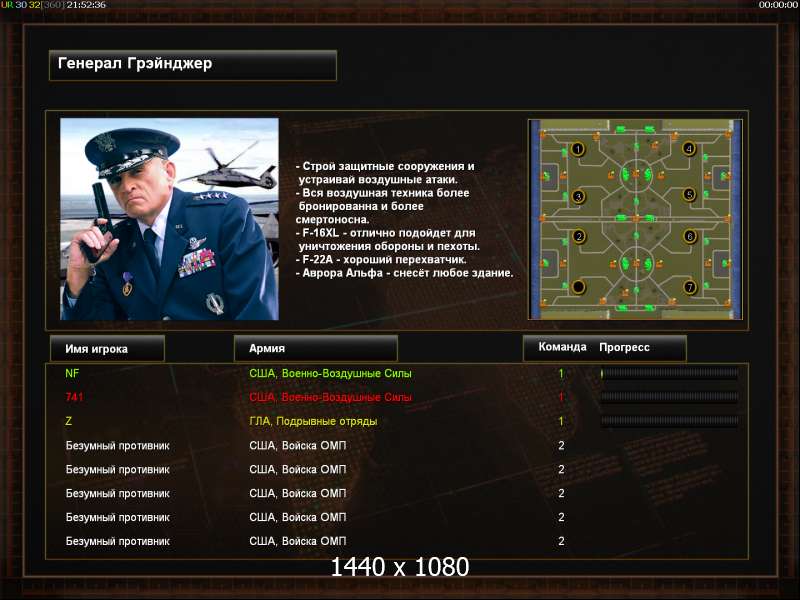Click team number in the 741 row
Image resolution: width=800 pixels, height=600 pixels.
(561, 397)
